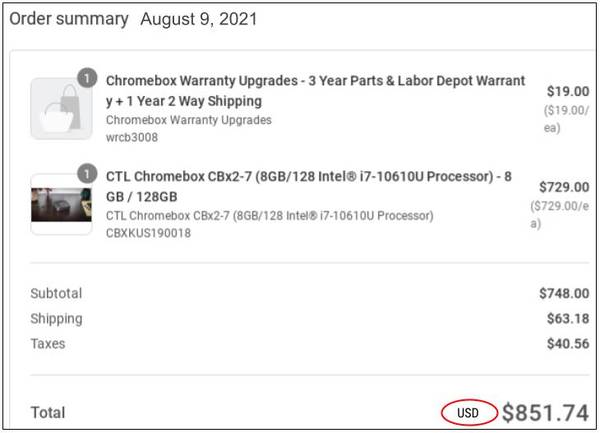Click the Chromebox Warranty Upgrades subtitle text

pyautogui.click(x=175, y=120)
